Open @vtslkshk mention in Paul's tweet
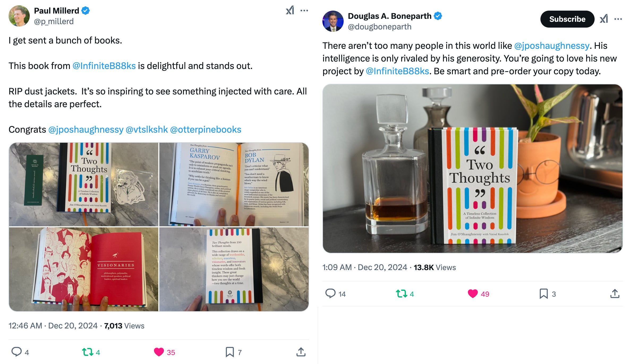The width and height of the screenshot is (631, 364). [147, 129]
